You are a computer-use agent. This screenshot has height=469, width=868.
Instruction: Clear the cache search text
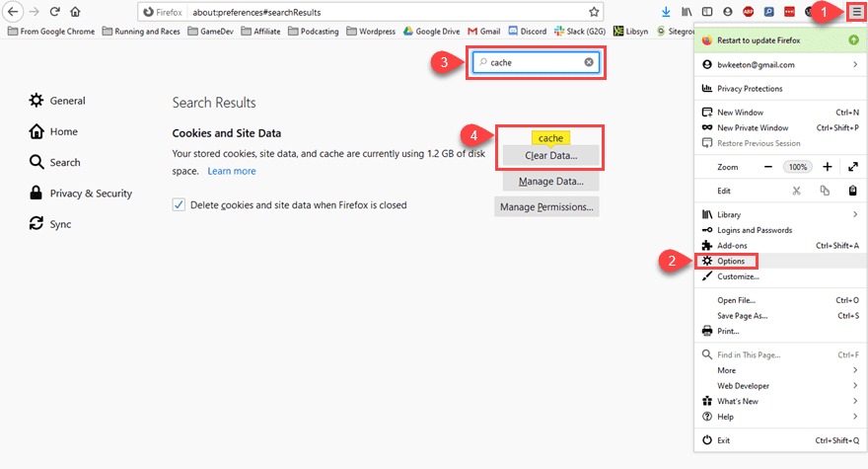click(x=589, y=62)
